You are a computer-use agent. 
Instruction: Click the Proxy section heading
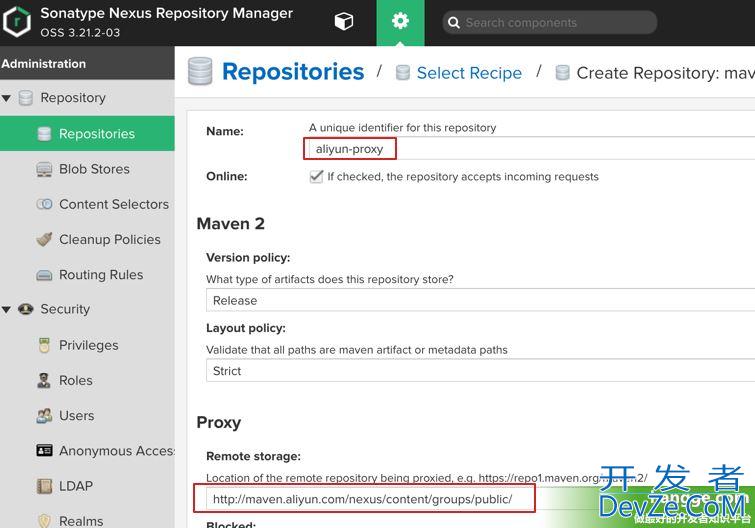[x=219, y=422]
